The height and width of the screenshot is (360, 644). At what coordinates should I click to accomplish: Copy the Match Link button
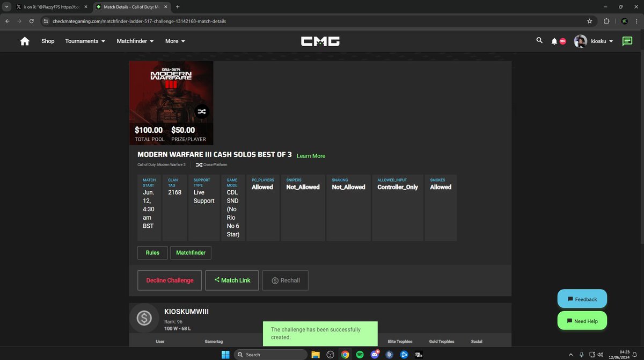click(x=232, y=280)
